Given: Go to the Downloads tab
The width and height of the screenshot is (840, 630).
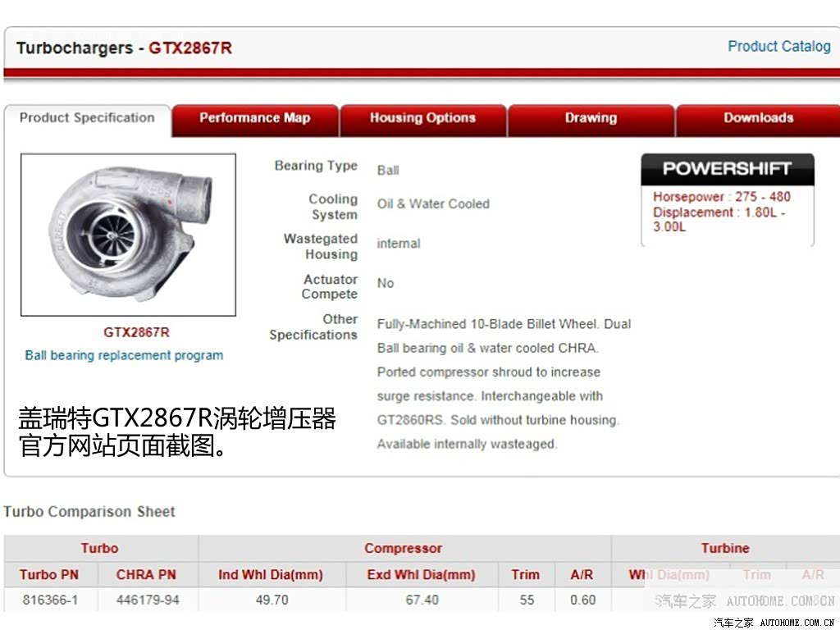Looking at the screenshot, I should 758,118.
